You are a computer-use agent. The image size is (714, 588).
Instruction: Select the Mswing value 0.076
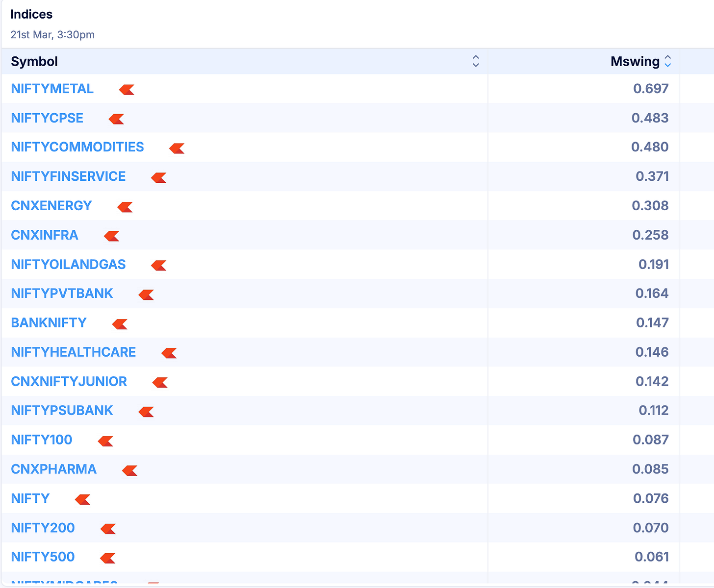tap(651, 499)
